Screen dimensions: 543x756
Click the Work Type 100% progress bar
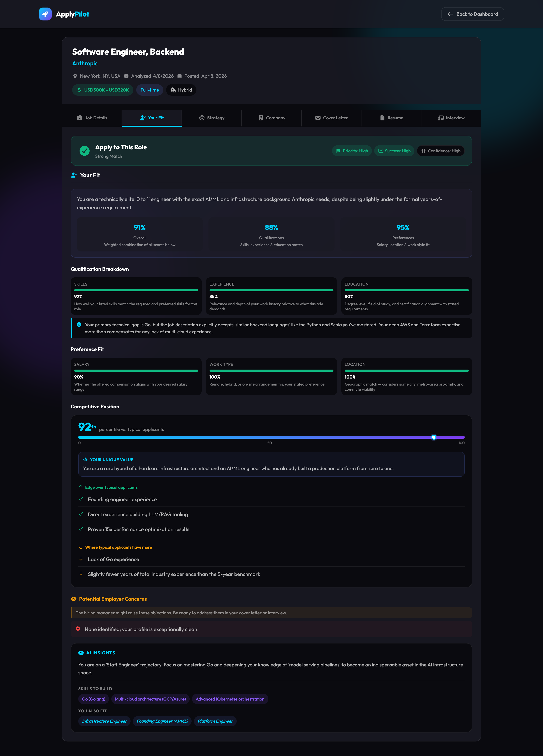(271, 371)
